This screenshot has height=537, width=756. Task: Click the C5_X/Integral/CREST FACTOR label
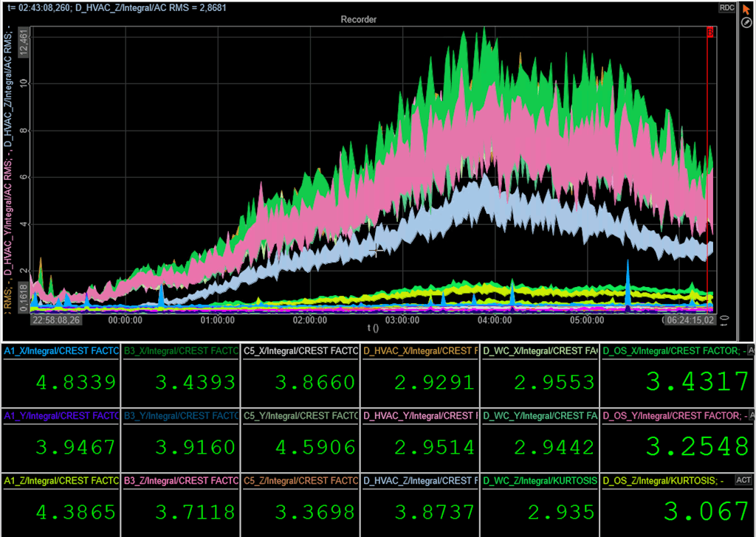coord(300,350)
